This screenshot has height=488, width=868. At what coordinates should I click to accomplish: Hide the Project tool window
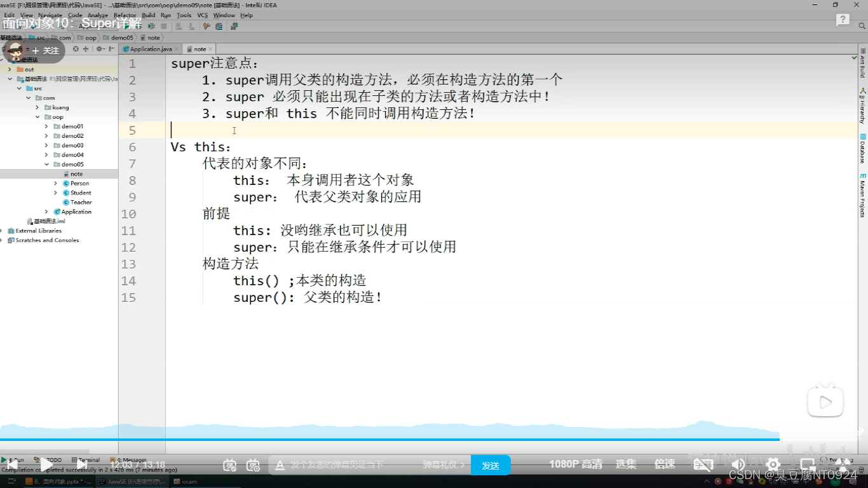[x=111, y=49]
